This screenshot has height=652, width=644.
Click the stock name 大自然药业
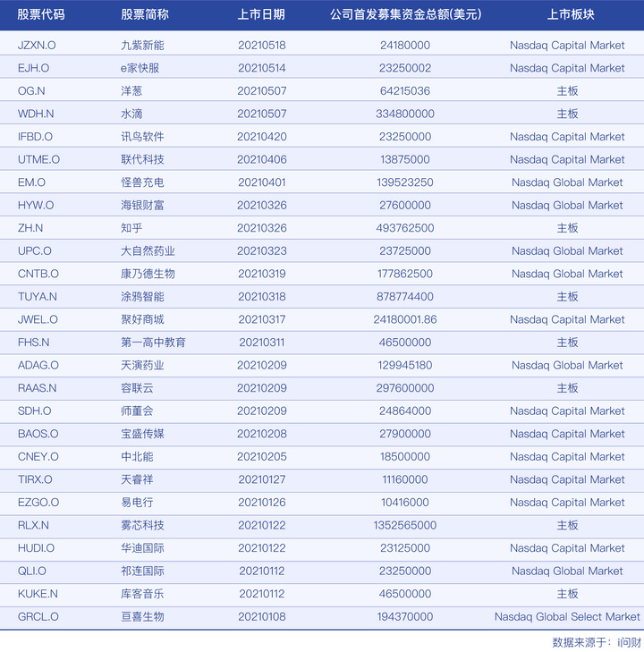pos(148,251)
